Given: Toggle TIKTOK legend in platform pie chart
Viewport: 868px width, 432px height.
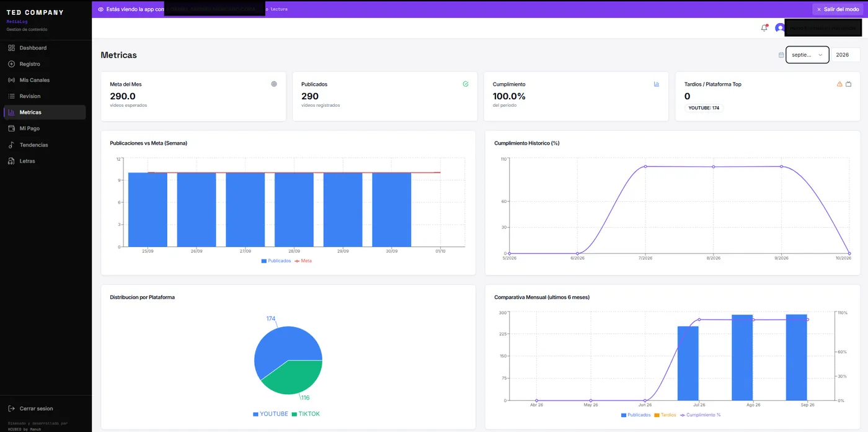Looking at the screenshot, I should click(x=306, y=414).
